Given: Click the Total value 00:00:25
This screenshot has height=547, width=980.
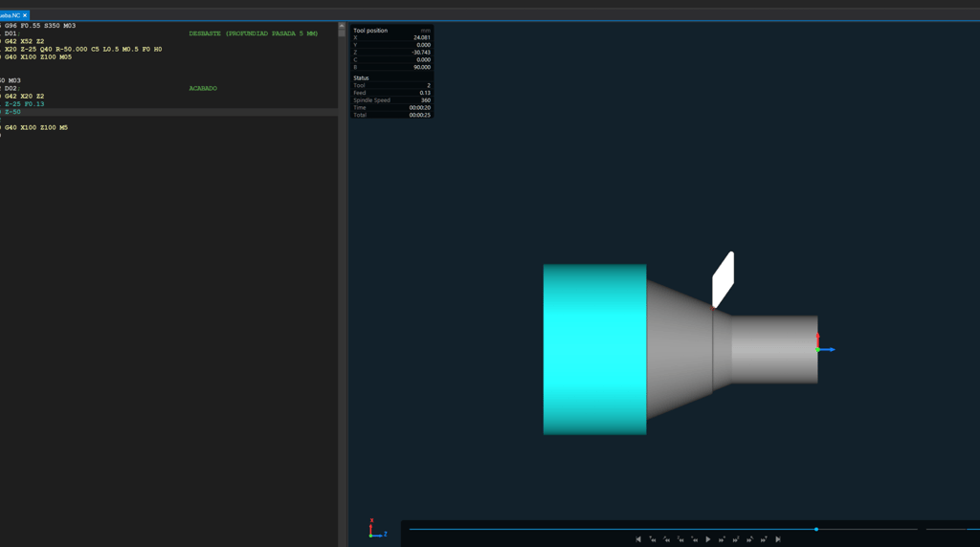Looking at the screenshot, I should tap(420, 116).
